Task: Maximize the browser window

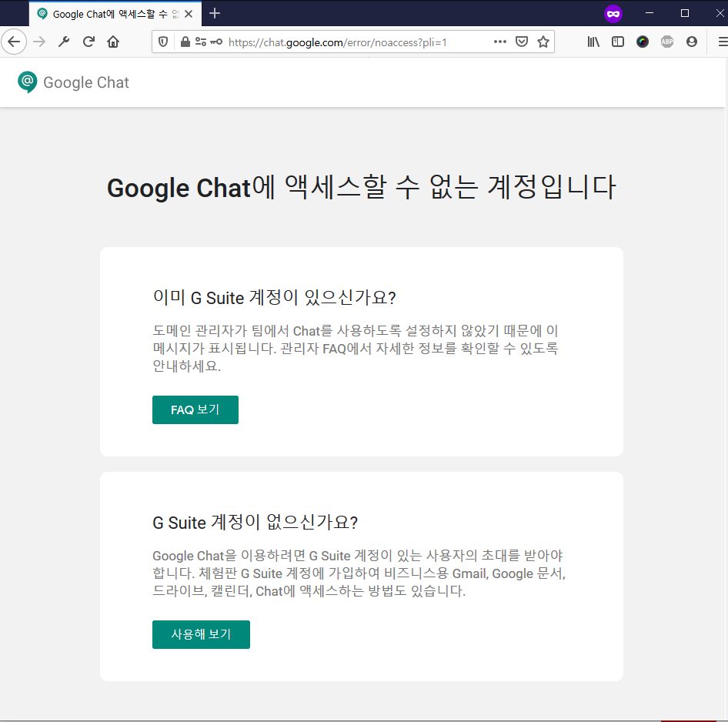Action: 685,13
